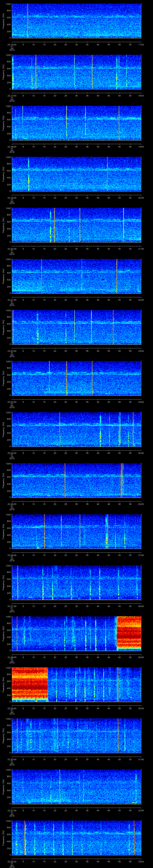Click the 22:24:00 time label
This screenshot has width=153, height=868.
[x=12, y=453]
